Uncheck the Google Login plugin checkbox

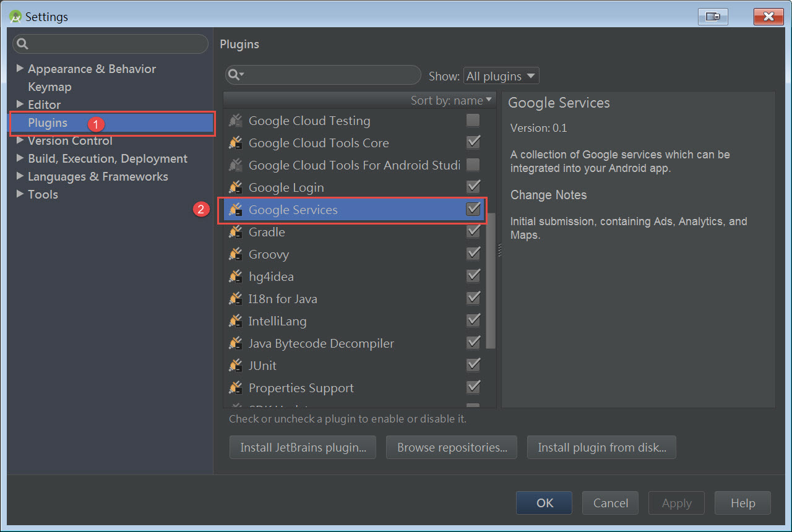coord(473,187)
